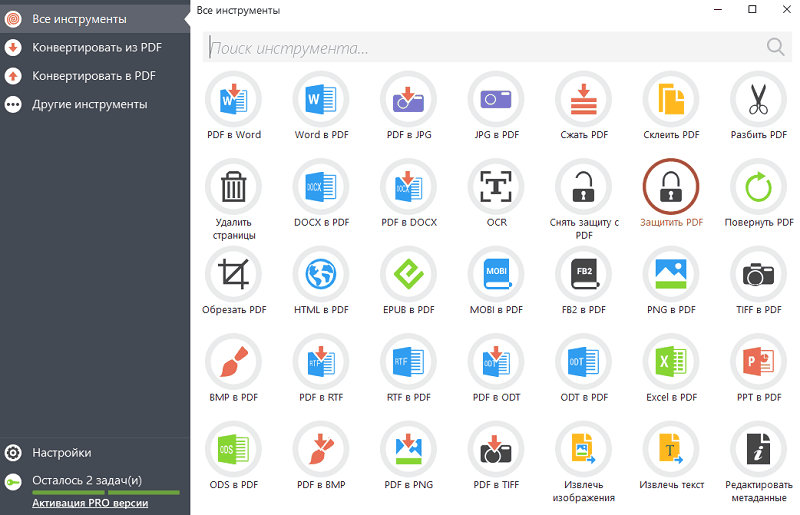Click the Активация PRO версии link
This screenshot has height=515, width=800.
(90, 503)
